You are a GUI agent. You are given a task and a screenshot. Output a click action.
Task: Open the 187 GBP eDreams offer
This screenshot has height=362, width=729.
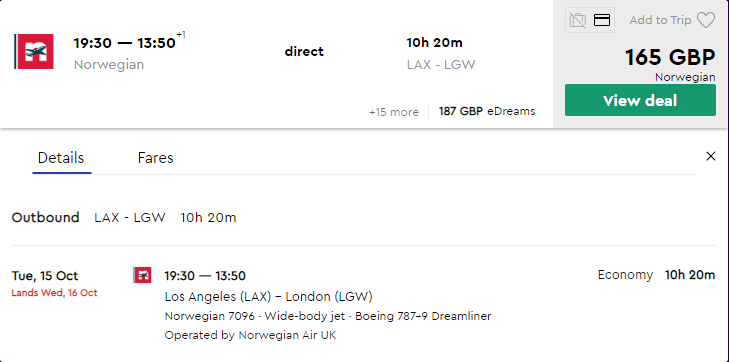(487, 112)
